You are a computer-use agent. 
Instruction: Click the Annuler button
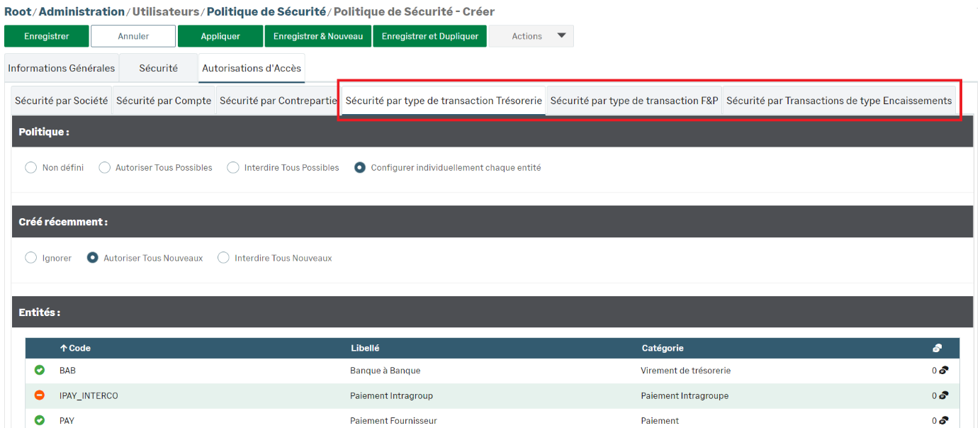point(133,36)
